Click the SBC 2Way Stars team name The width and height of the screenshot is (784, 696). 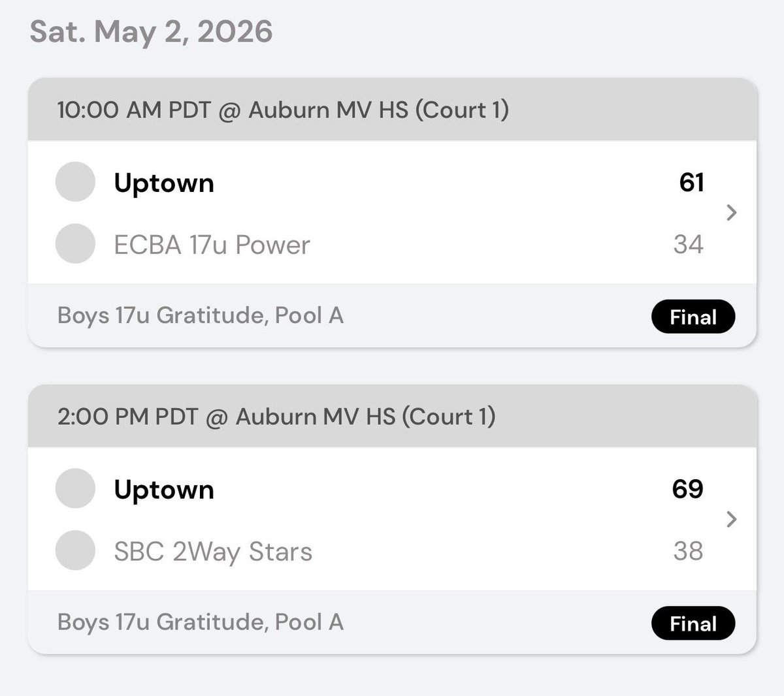pyautogui.click(x=213, y=552)
